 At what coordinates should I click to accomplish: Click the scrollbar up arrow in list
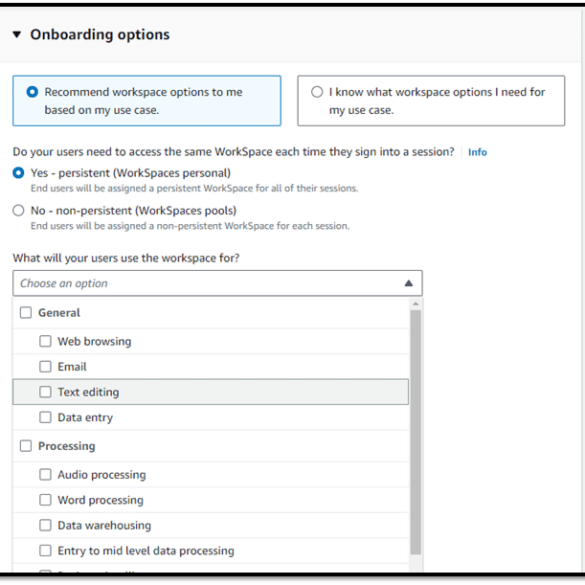(416, 304)
